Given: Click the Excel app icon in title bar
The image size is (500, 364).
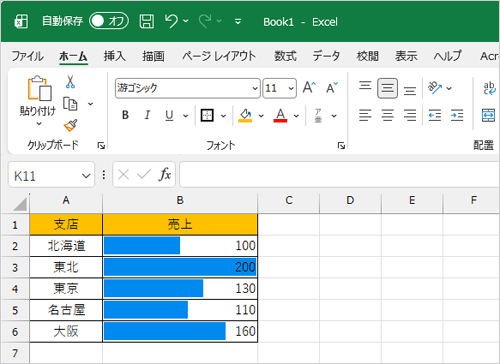Looking at the screenshot, I should [x=21, y=22].
